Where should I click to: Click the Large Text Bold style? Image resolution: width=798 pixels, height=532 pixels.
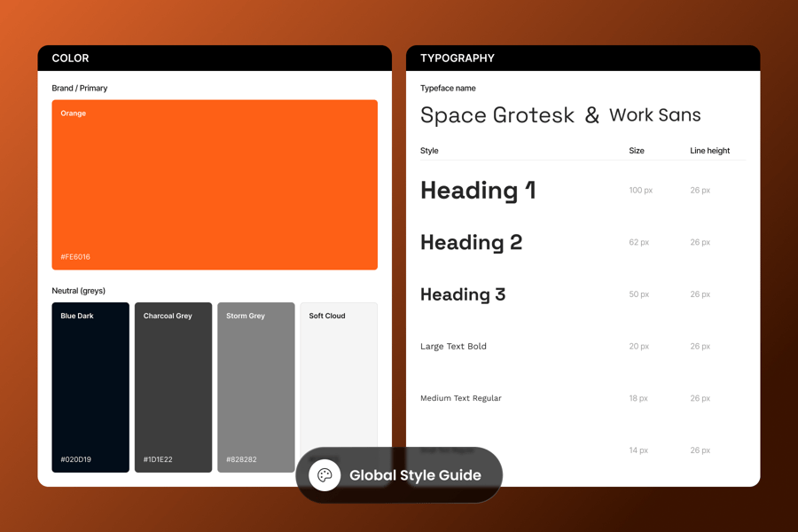[x=453, y=347]
